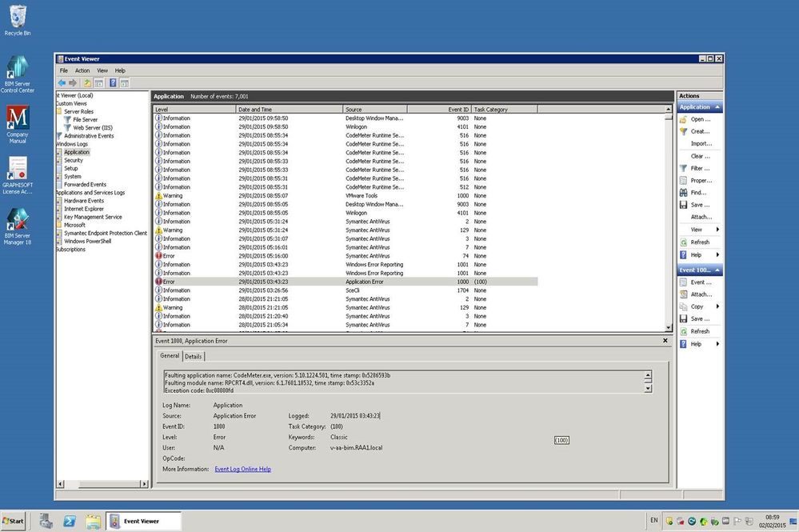The image size is (799, 532).
Task: Collapse the Application actions section header
Action: click(700, 107)
